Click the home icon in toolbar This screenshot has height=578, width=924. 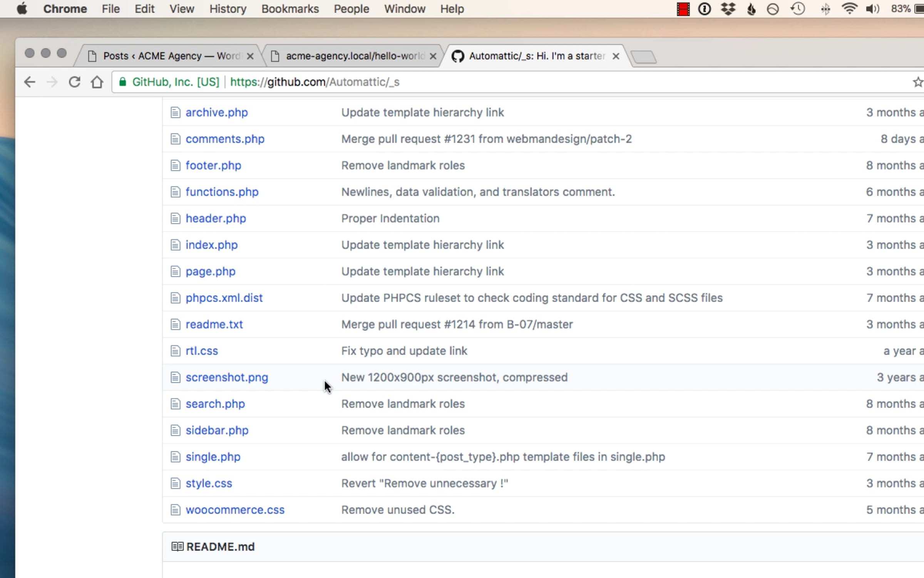coord(97,82)
